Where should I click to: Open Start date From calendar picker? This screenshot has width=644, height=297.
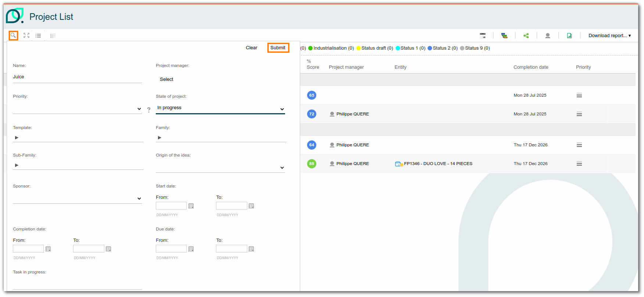[191, 206]
